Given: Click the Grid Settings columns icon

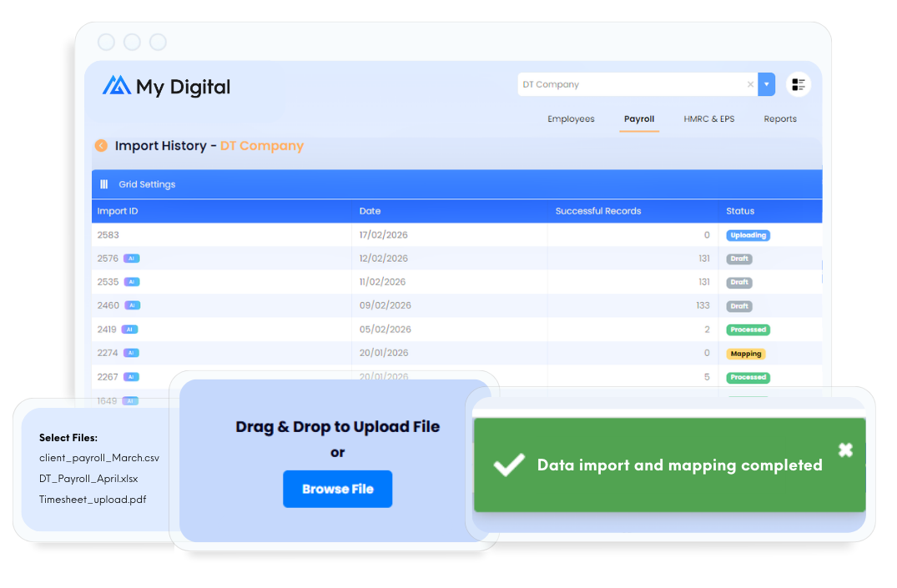Looking at the screenshot, I should 104,184.
